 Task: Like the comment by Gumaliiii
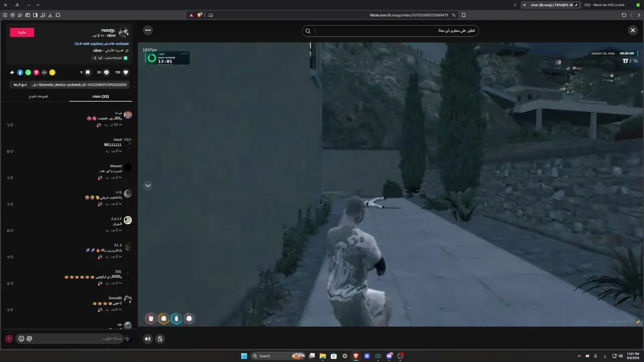(11, 310)
